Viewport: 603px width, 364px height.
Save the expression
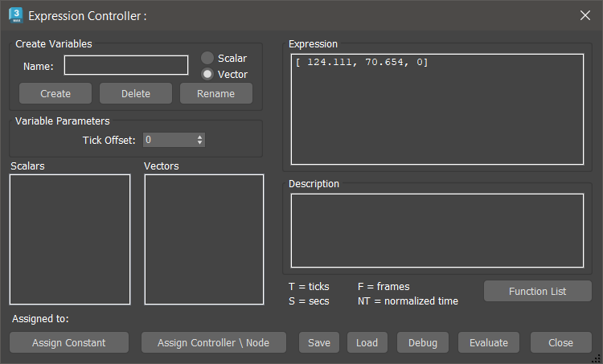[x=319, y=342]
